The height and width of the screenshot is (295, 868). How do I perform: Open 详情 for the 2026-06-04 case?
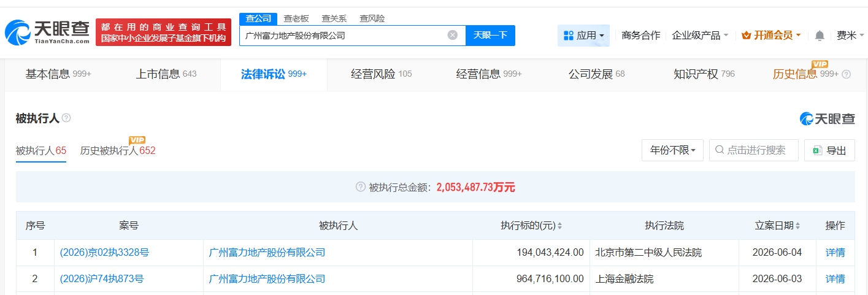click(x=835, y=252)
